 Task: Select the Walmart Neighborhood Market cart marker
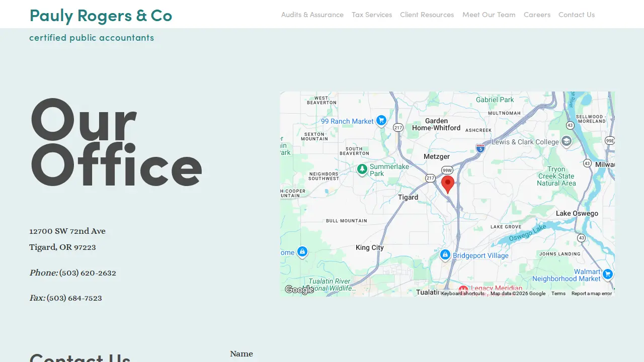(x=608, y=274)
